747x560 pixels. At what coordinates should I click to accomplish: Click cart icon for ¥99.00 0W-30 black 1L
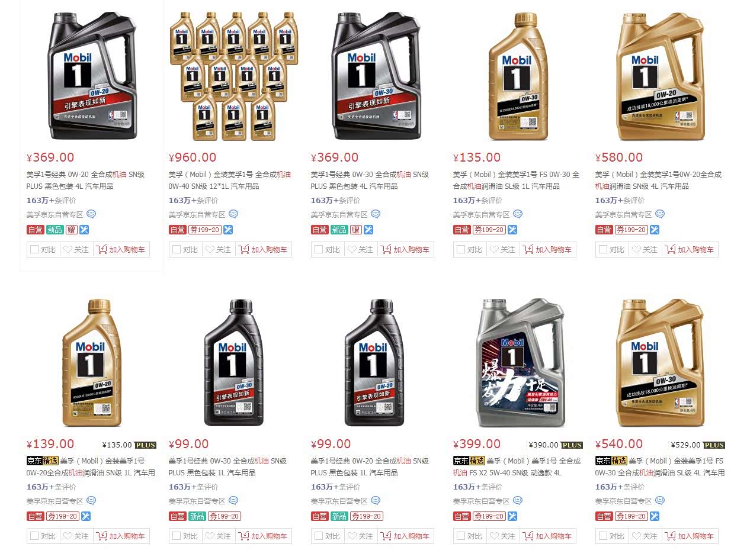pyautogui.click(x=243, y=536)
